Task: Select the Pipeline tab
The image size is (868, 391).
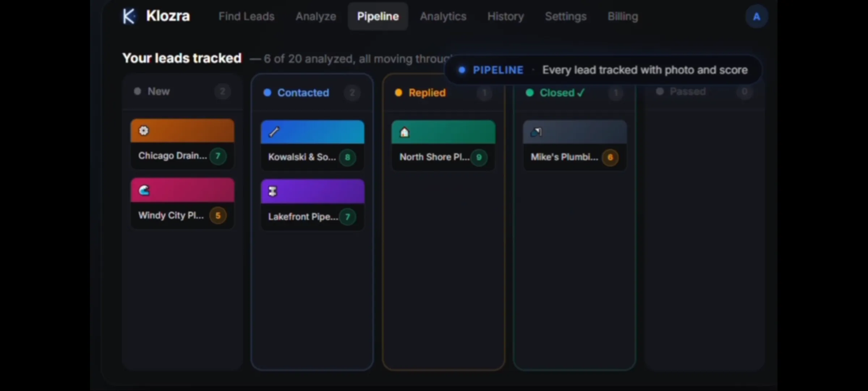Action: coord(378,16)
